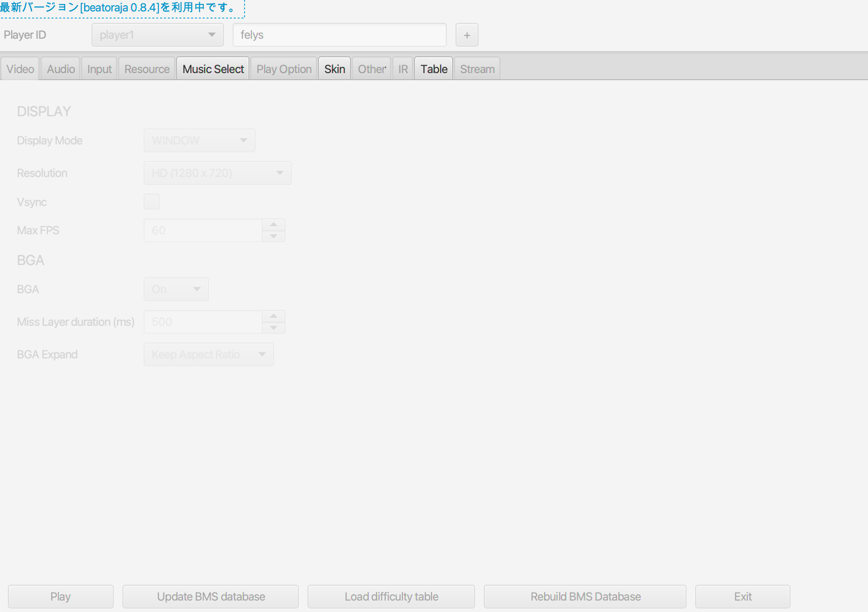Click the player name field containing felys

[339, 35]
